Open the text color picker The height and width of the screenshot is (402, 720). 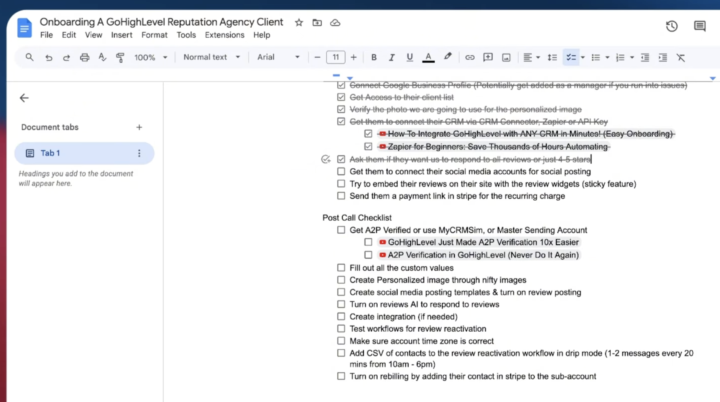[428, 57]
